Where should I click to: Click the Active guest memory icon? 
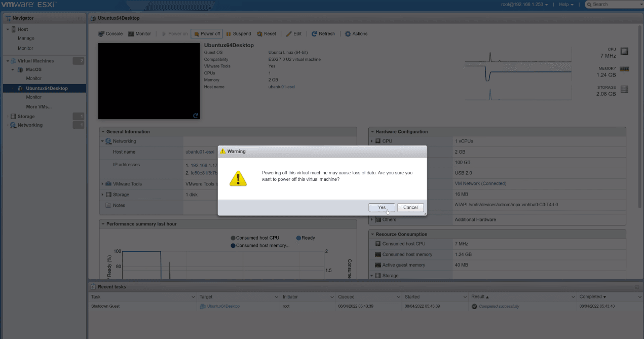click(378, 265)
